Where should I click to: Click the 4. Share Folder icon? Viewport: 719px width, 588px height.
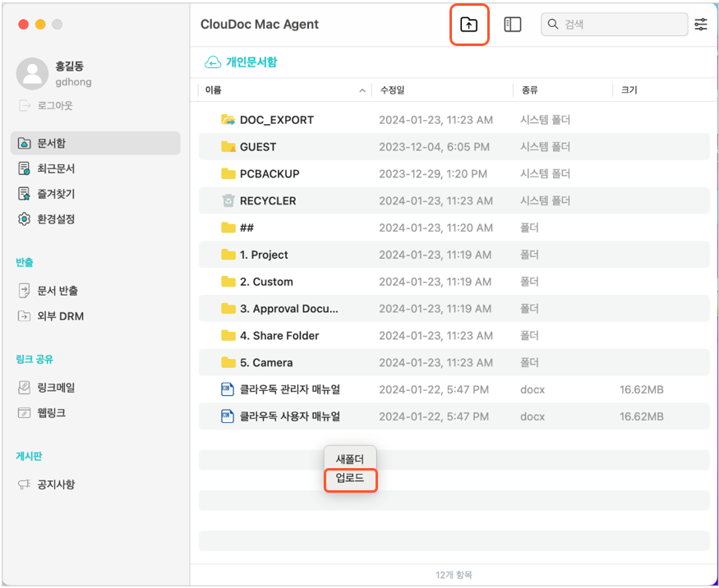228,336
